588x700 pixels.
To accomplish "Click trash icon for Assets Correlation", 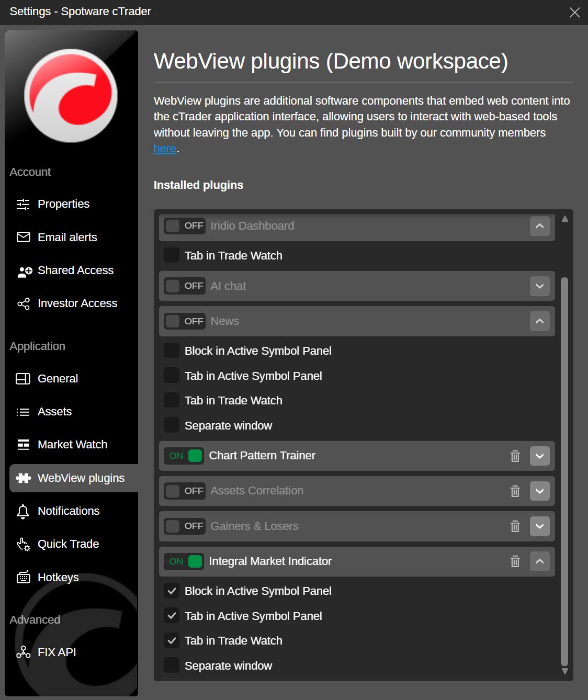I will (515, 491).
